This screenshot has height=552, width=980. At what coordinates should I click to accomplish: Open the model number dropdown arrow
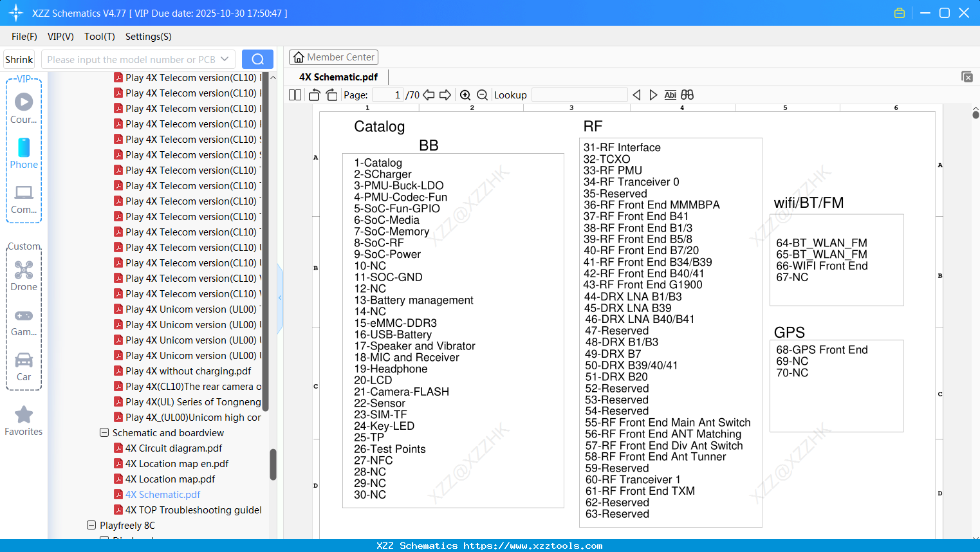(225, 59)
